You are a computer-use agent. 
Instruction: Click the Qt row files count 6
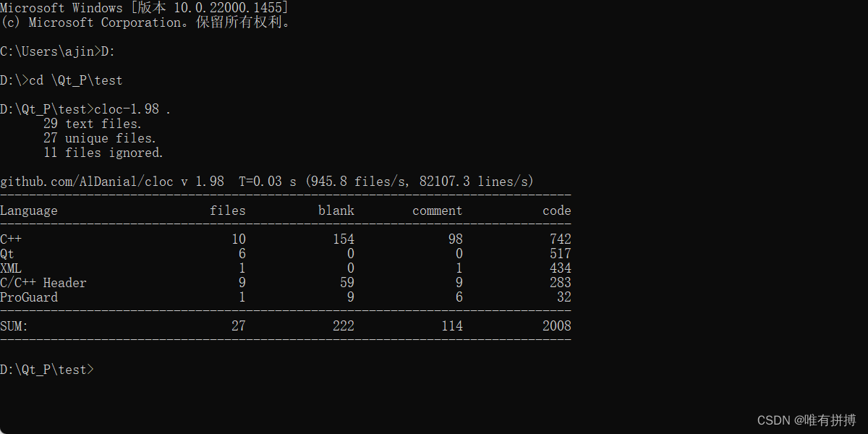[242, 254]
